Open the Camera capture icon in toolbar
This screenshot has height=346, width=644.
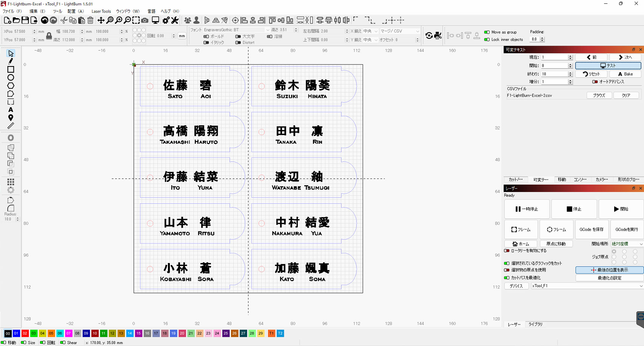145,20
